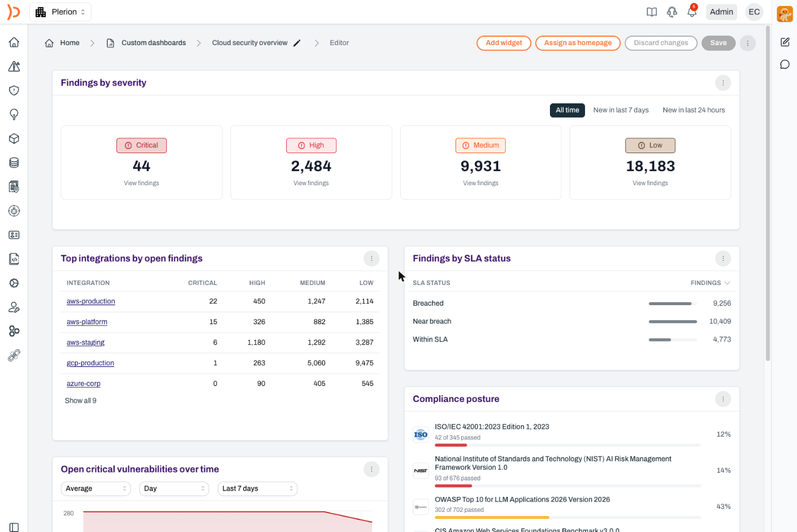Open the cube icon in the sidebar
797x532 pixels.
coord(14,138)
